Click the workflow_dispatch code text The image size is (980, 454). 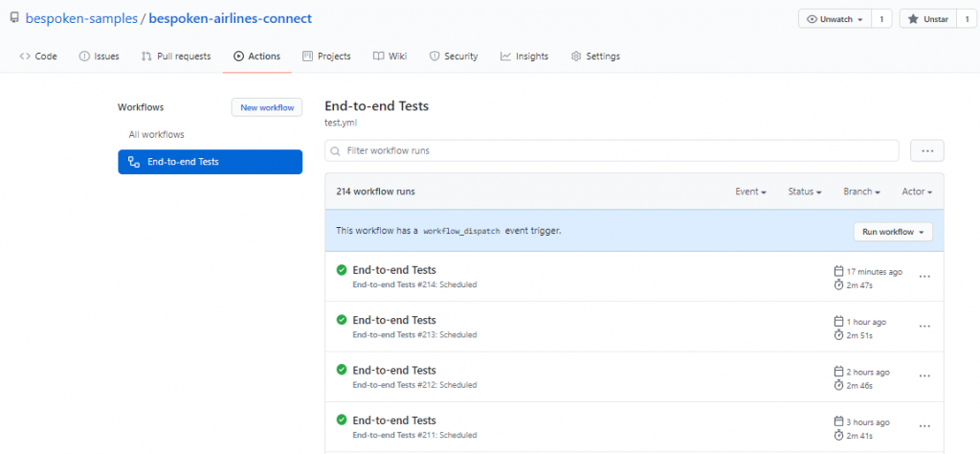pos(461,231)
